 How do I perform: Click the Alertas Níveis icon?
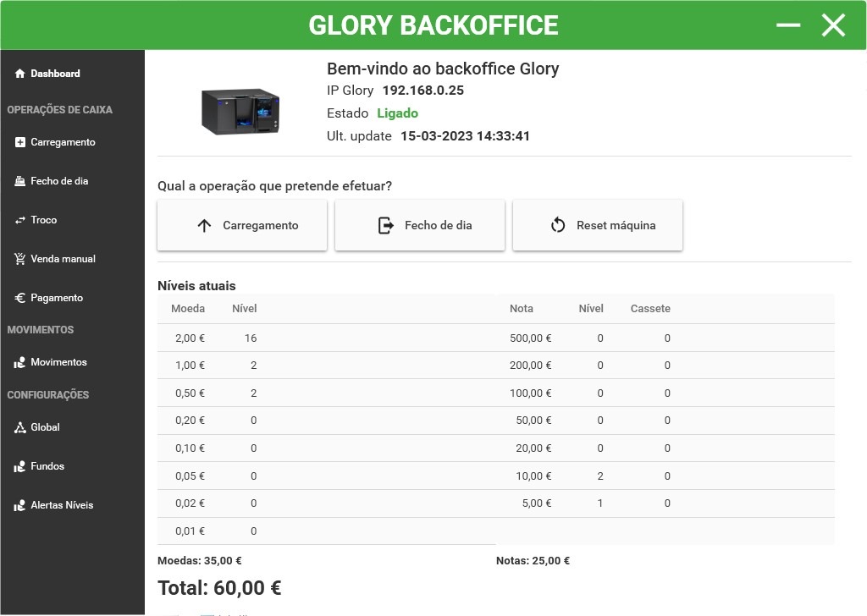coord(20,505)
